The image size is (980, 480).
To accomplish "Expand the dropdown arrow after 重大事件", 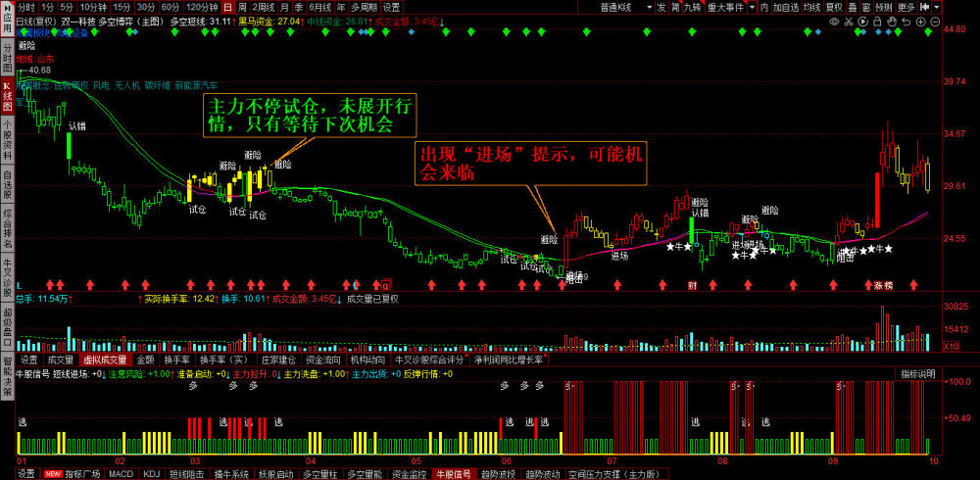I will pos(752,8).
